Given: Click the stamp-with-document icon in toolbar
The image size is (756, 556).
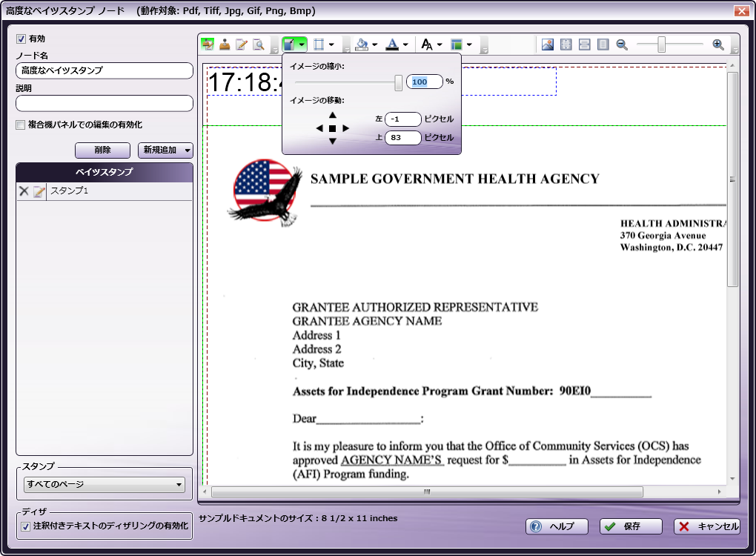Looking at the screenshot, I should point(208,44).
